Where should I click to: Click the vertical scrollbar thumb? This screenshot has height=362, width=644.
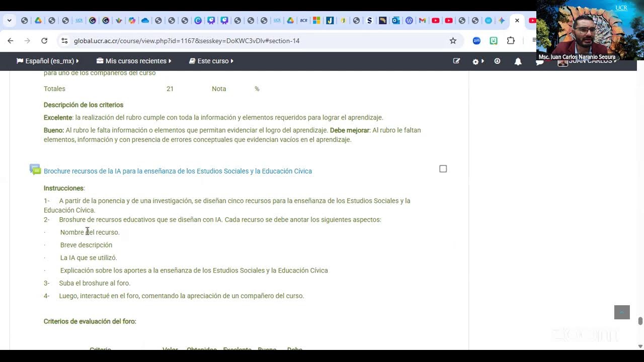pyautogui.click(x=640, y=321)
